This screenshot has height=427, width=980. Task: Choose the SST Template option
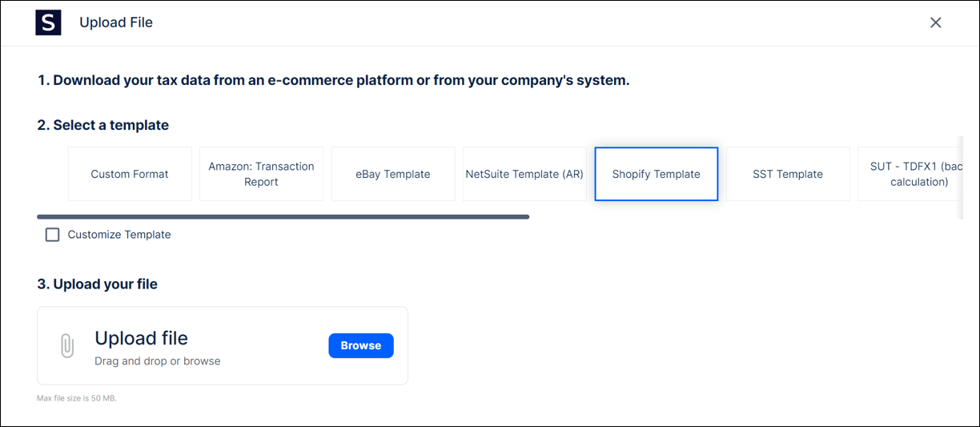pos(788,174)
